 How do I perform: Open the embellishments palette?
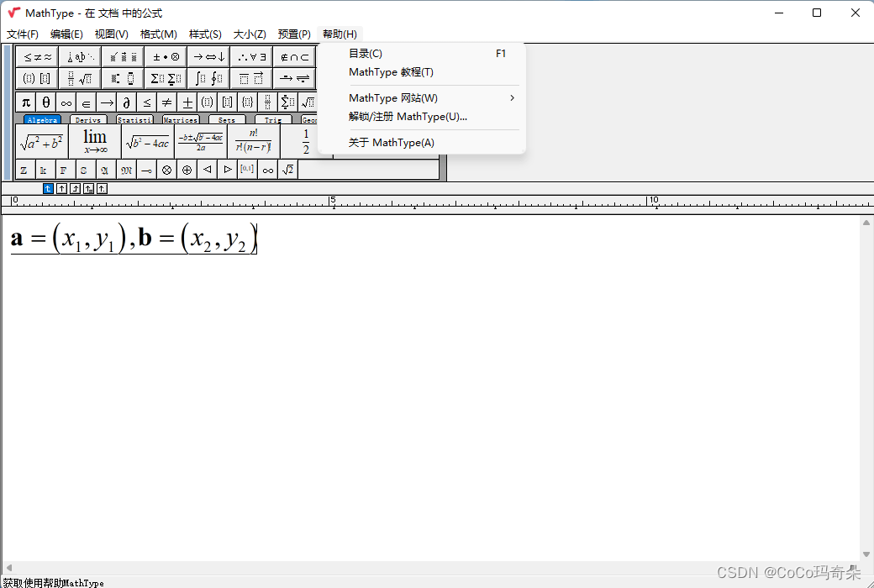tap(123, 57)
